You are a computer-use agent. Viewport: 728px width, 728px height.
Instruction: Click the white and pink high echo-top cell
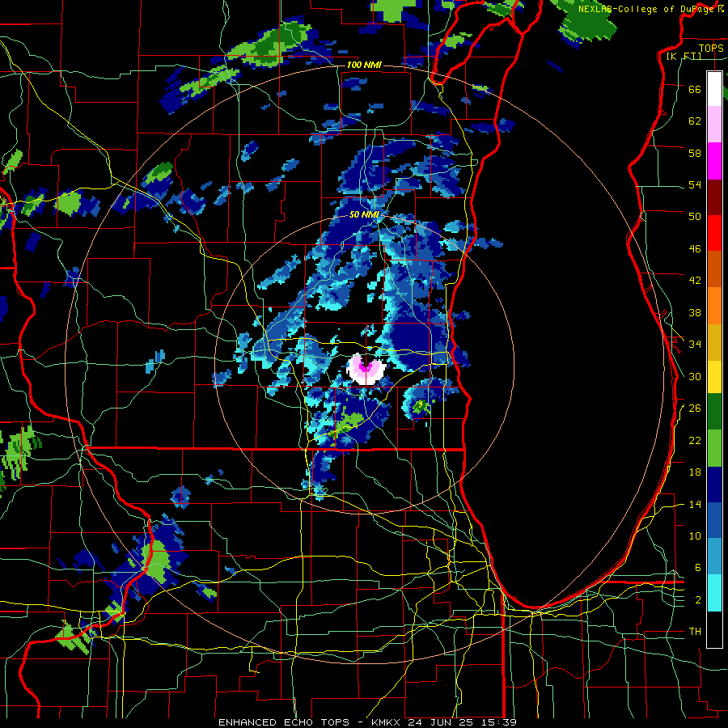[x=366, y=369]
